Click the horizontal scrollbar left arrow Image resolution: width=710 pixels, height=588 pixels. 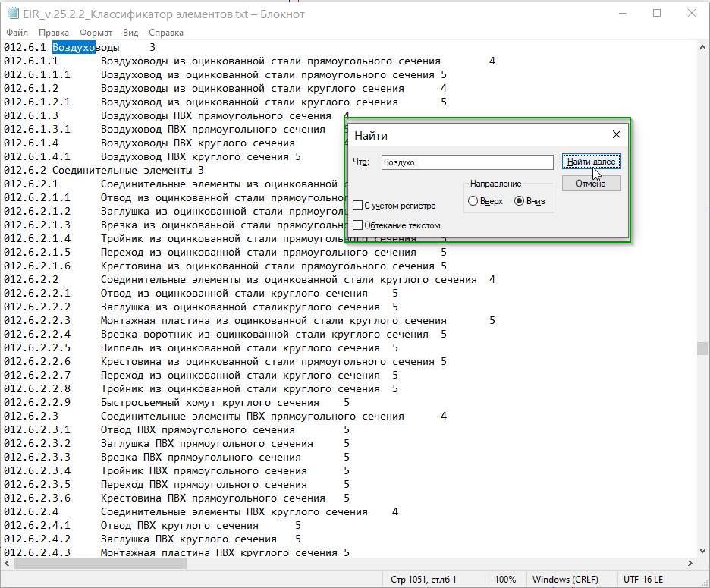coord(7,564)
